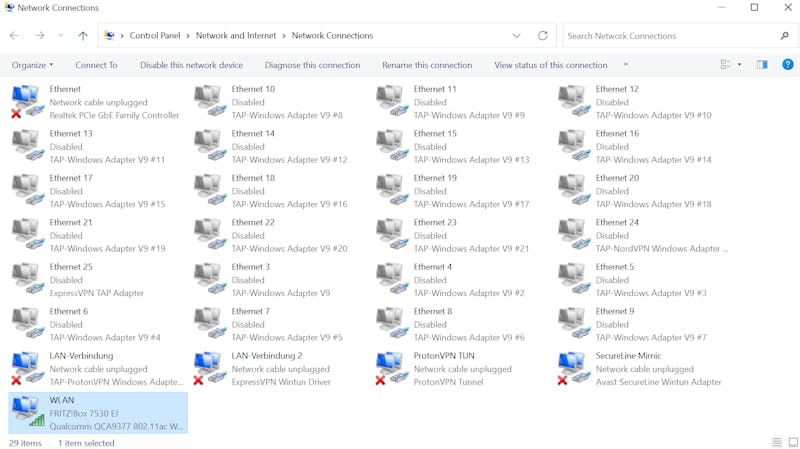Screen dimensions: 800x449
Task: Change the view layout button
Action: [x=726, y=65]
